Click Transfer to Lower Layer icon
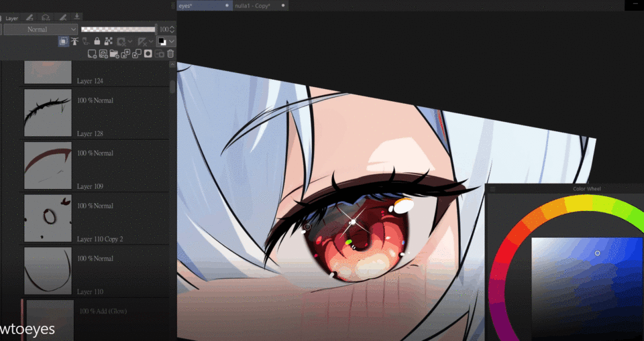 [125, 54]
